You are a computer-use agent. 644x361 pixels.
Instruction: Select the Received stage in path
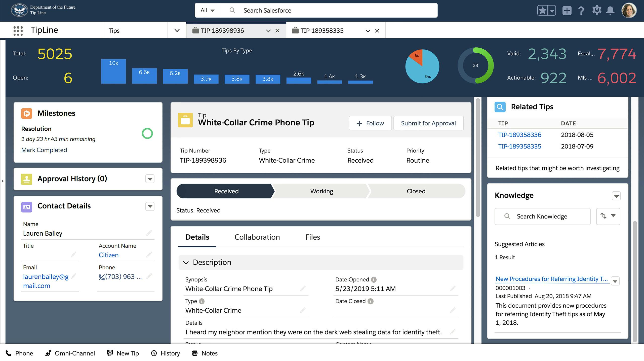pos(226,191)
